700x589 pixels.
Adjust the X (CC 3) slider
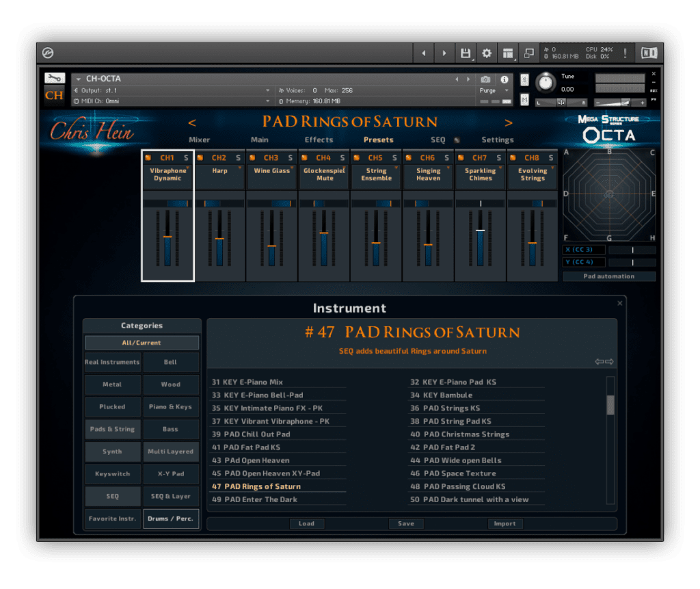[632, 250]
